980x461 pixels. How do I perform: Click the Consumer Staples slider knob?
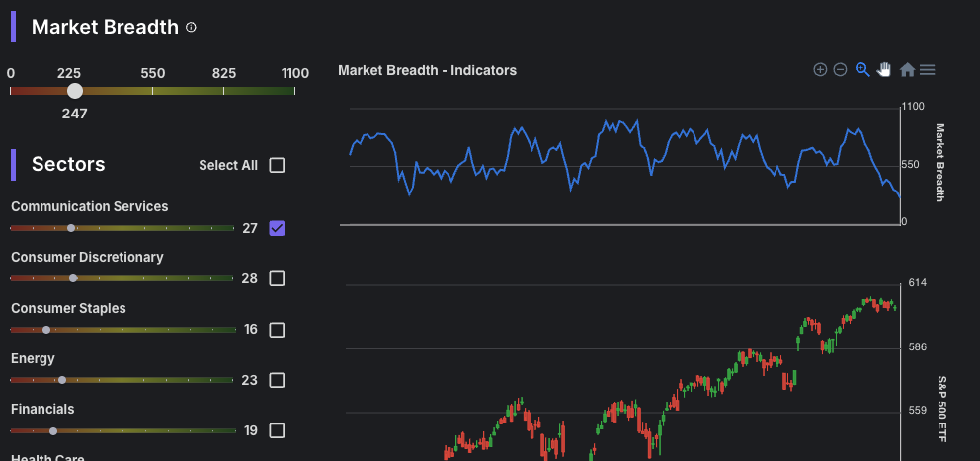46,330
